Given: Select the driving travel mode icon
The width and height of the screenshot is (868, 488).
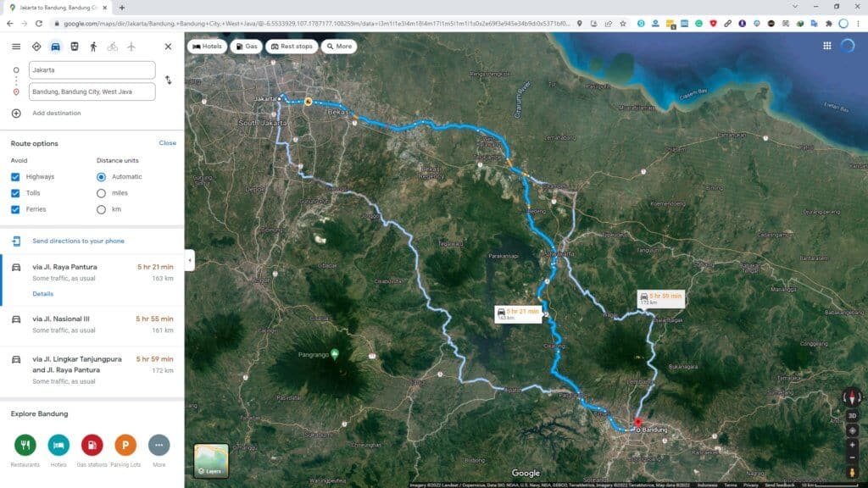Looking at the screenshot, I should coord(55,47).
